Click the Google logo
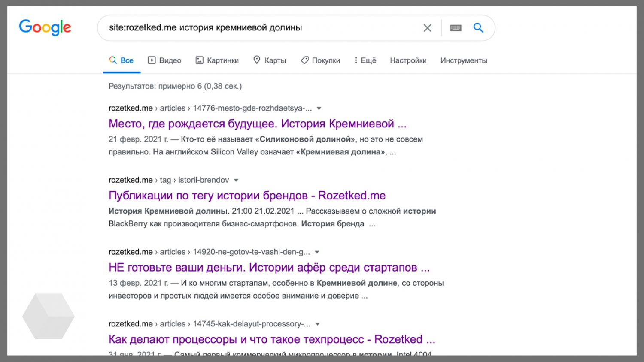This screenshot has height=362, width=644. (45, 28)
